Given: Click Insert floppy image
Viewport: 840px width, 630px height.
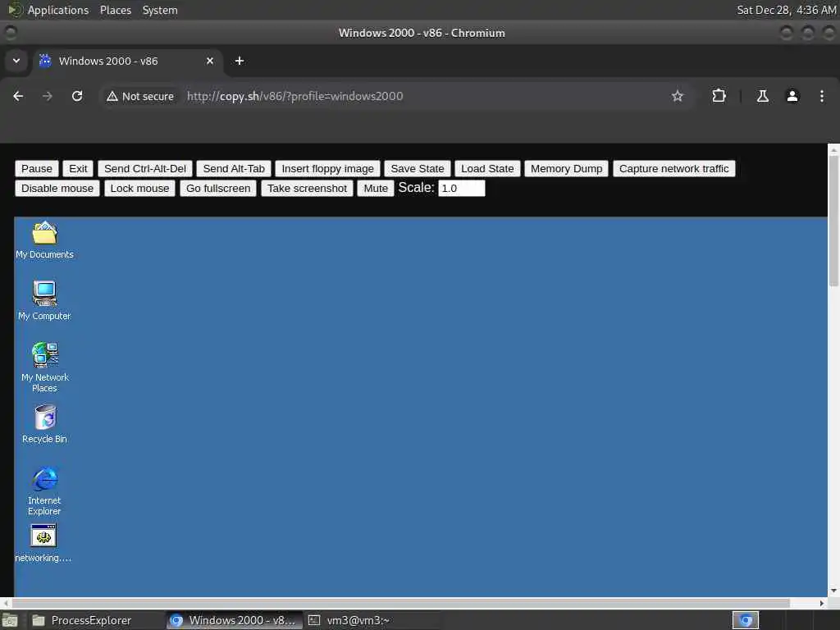Looking at the screenshot, I should [x=328, y=169].
